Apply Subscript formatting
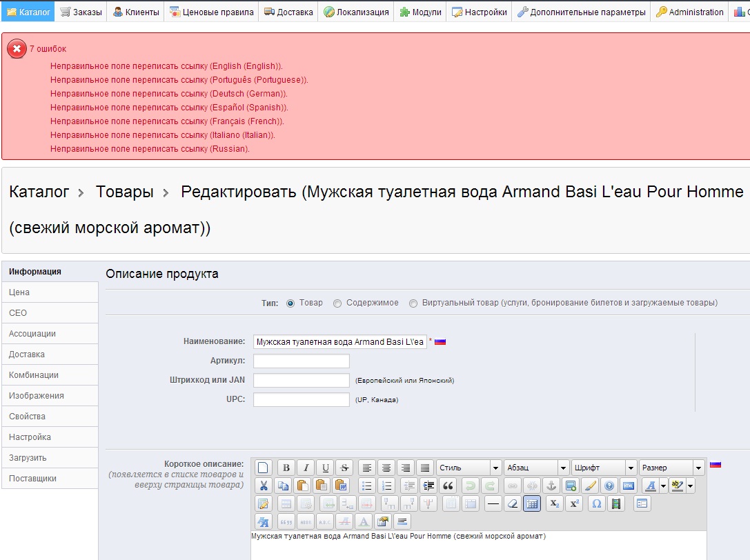This screenshot has height=560, width=750. [x=554, y=503]
